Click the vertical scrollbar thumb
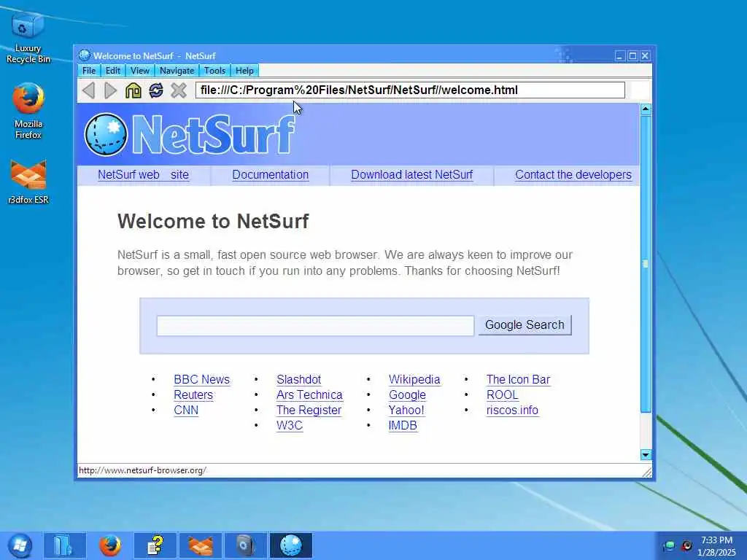Image resolution: width=747 pixels, height=560 pixels. (x=646, y=264)
